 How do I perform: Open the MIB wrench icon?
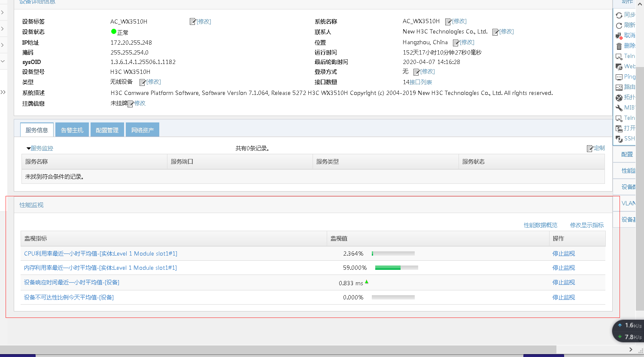pyautogui.click(x=619, y=108)
